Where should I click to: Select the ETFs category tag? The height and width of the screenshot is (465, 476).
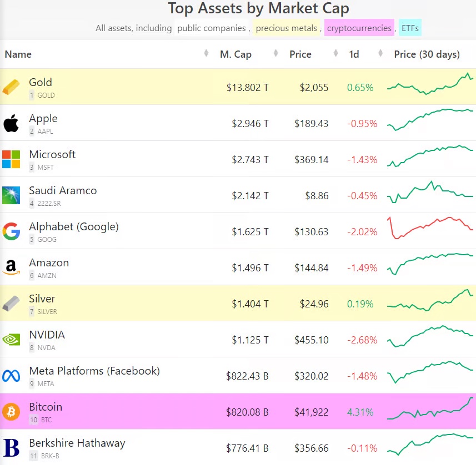click(410, 28)
